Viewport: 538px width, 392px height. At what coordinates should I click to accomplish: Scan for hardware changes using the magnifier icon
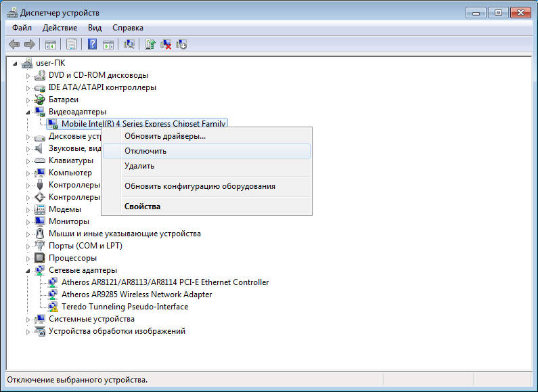tap(129, 44)
